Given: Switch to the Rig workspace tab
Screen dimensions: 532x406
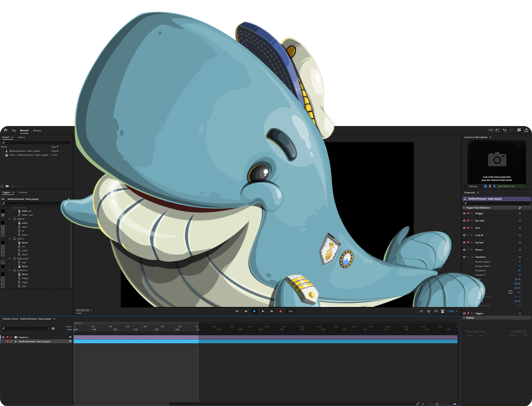Looking at the screenshot, I should coord(14,130).
